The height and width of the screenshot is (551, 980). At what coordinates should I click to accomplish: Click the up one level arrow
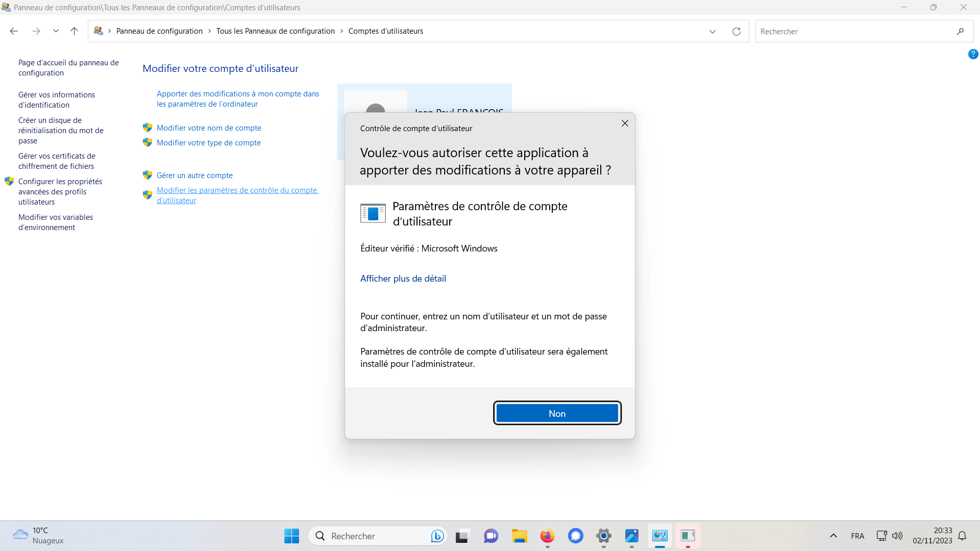pyautogui.click(x=74, y=31)
